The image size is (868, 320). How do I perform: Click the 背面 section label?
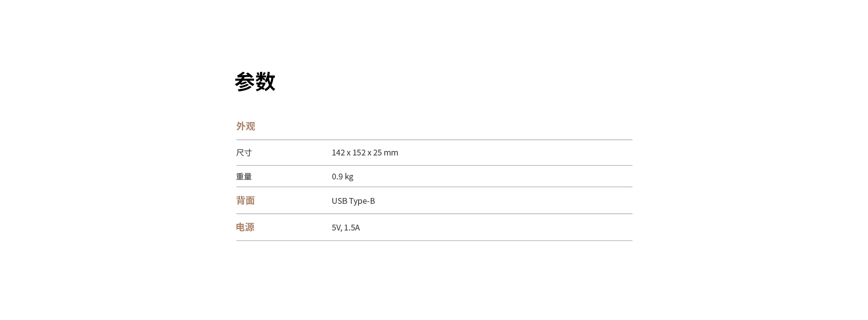(x=245, y=200)
